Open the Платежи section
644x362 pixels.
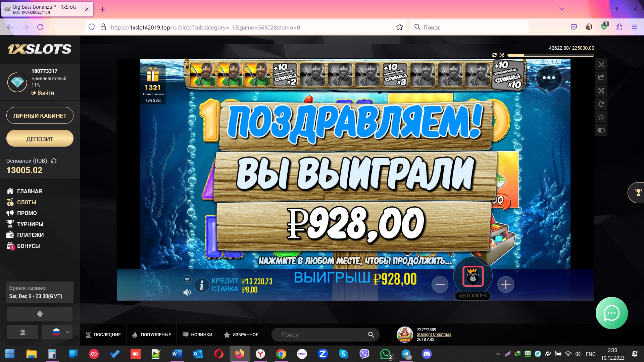click(x=25, y=235)
